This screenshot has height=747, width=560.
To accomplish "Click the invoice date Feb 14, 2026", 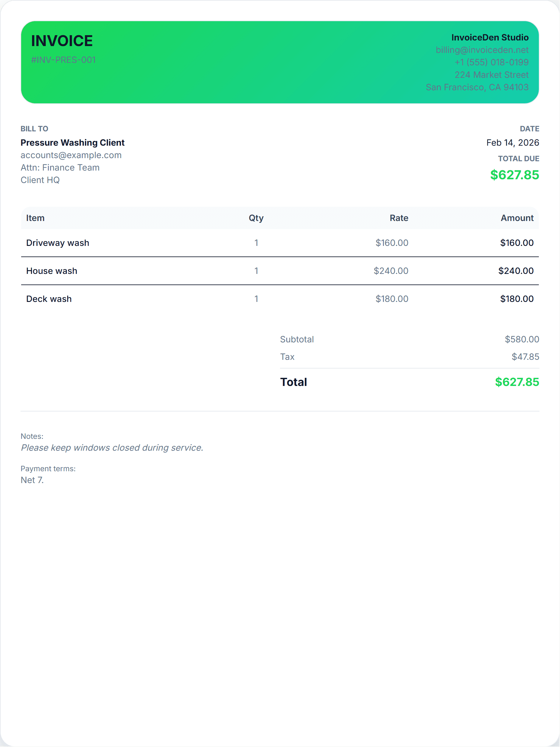I will (512, 143).
